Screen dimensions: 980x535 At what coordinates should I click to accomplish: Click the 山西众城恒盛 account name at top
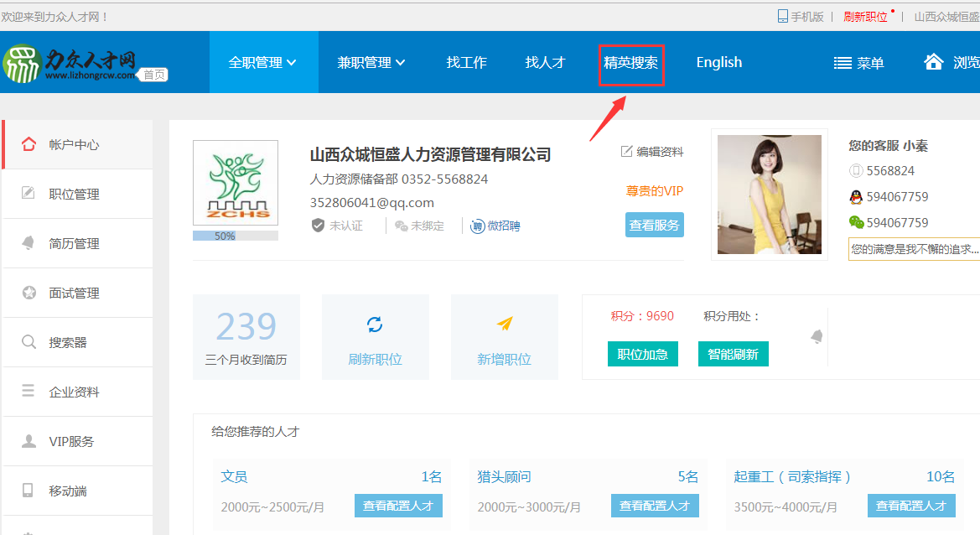point(946,16)
